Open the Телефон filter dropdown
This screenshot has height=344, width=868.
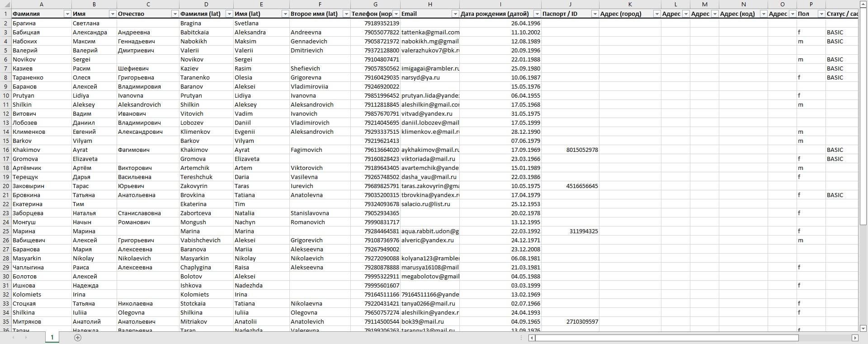coord(396,14)
